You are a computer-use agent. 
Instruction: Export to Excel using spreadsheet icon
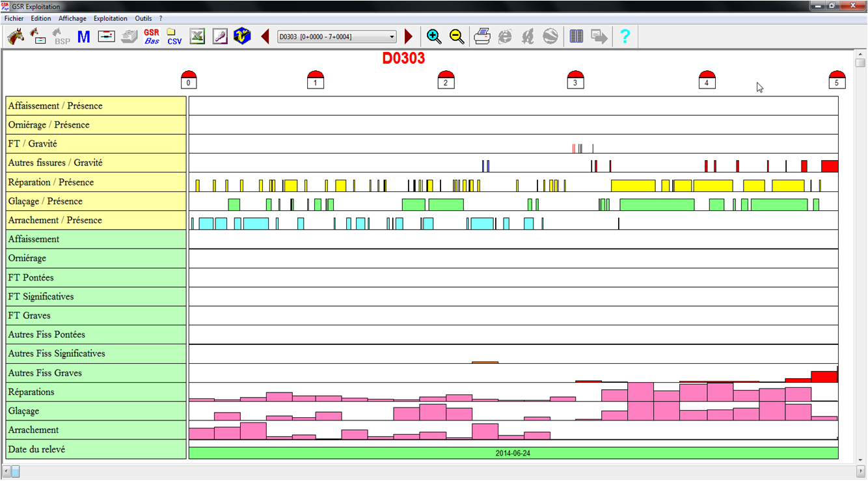[197, 36]
